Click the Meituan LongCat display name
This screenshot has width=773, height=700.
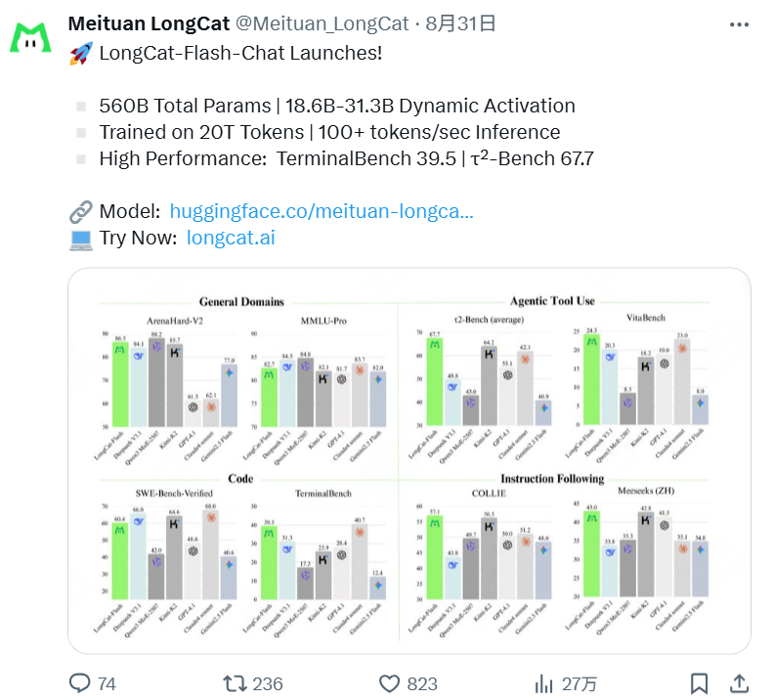coord(149,23)
